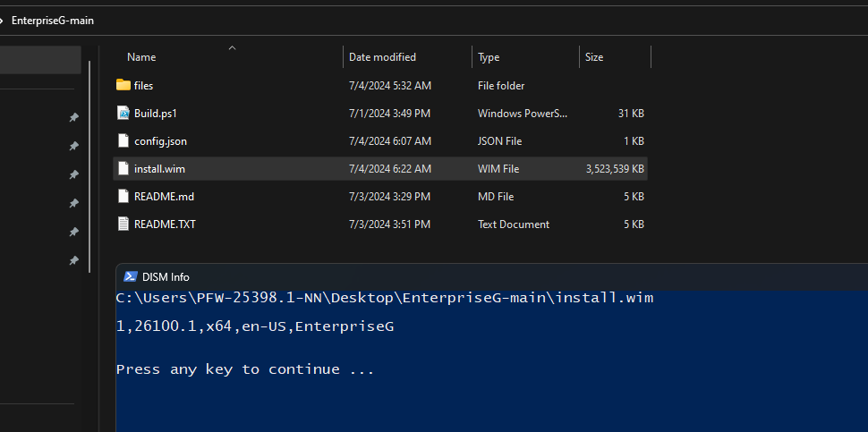Select the README.md file icon
This screenshot has height=432, width=868.
123,197
